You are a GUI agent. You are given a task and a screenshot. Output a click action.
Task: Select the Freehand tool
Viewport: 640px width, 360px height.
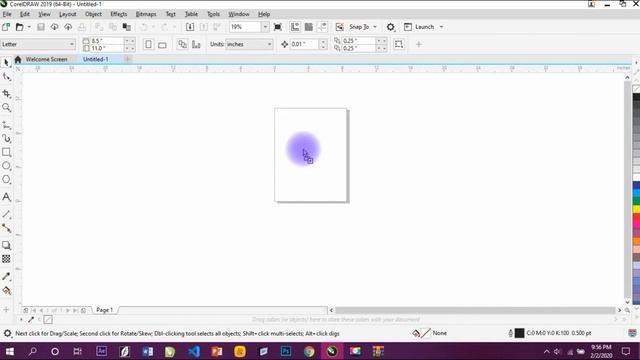[6, 125]
